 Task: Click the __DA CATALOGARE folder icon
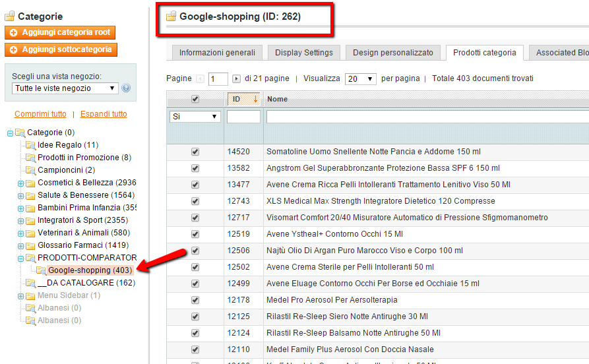30,283
